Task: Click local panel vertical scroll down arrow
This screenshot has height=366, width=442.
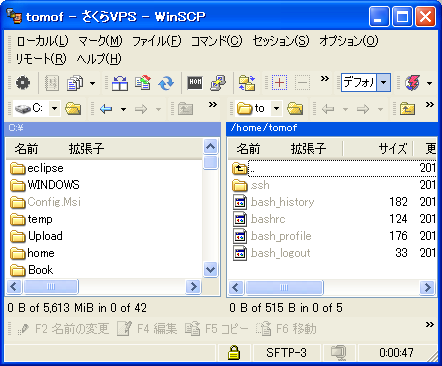Action: coord(211,269)
